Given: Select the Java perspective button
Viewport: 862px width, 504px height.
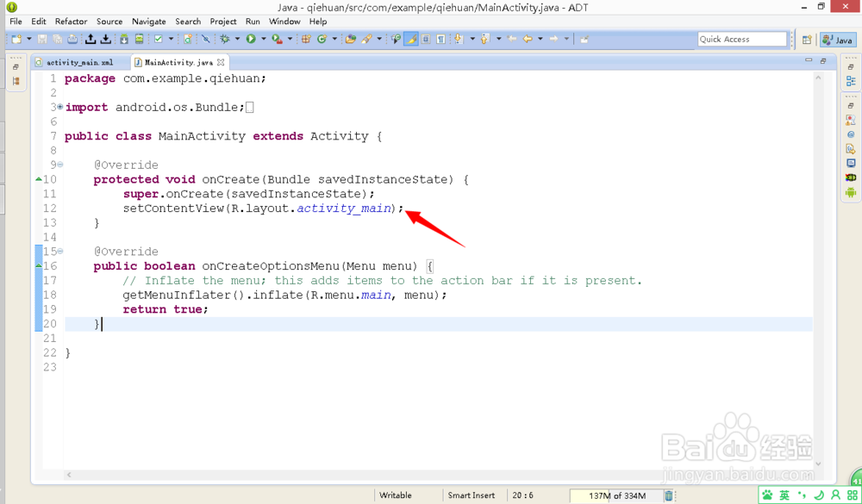Looking at the screenshot, I should click(838, 40).
